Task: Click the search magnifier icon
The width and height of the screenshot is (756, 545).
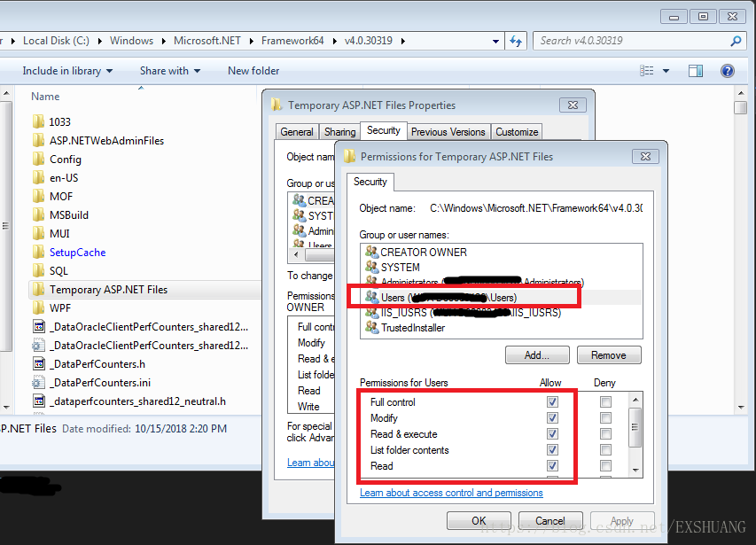Action: pos(736,41)
